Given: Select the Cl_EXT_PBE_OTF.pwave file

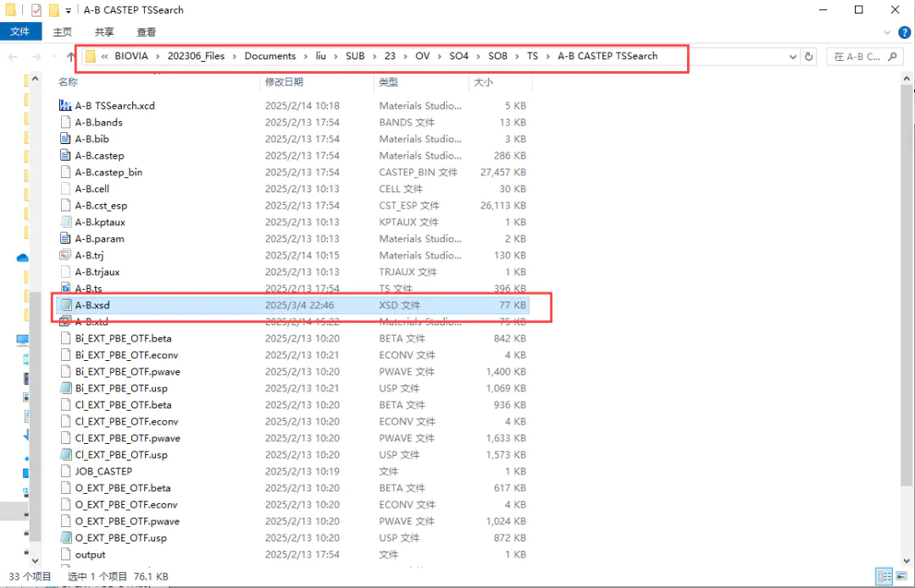Looking at the screenshot, I should coord(128,438).
